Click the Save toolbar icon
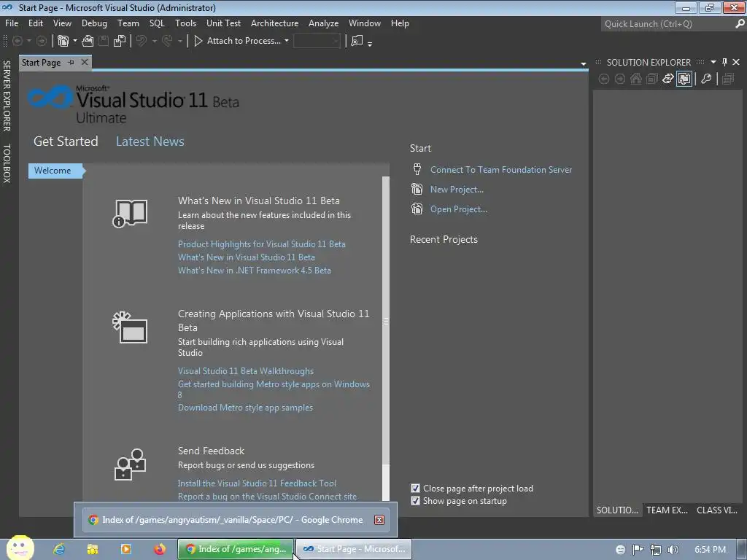The width and height of the screenshot is (747, 560). coord(104,41)
